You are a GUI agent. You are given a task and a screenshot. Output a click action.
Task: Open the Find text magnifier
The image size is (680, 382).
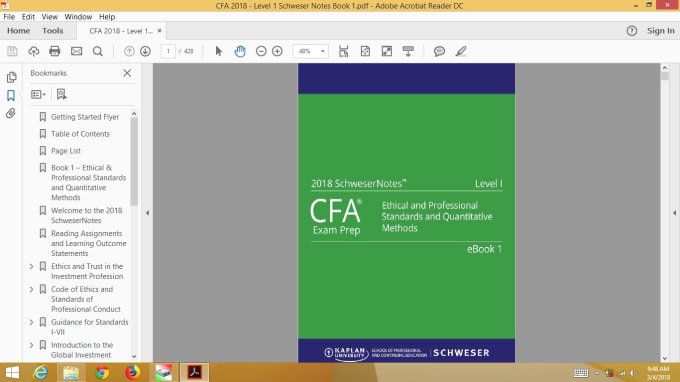pyautogui.click(x=98, y=51)
